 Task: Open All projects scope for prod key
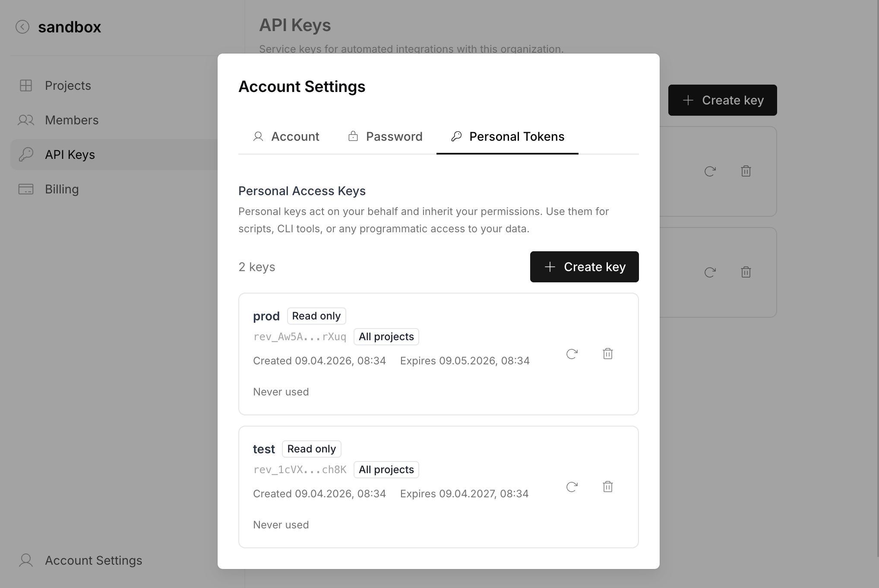[x=386, y=336]
